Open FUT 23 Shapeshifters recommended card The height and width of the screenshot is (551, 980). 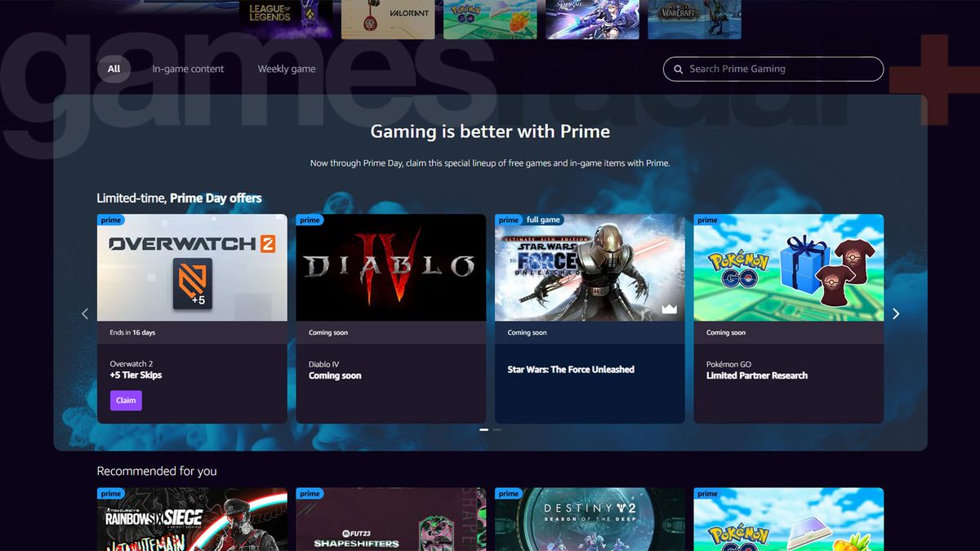(x=390, y=519)
